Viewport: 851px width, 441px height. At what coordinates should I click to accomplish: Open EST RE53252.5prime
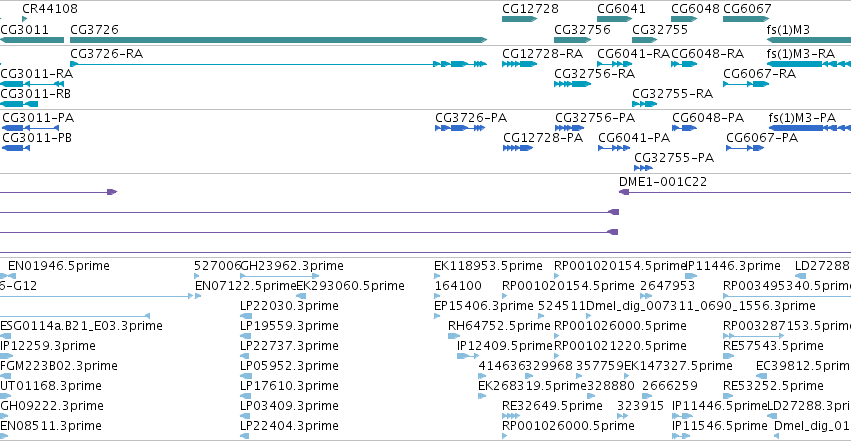(x=773, y=386)
